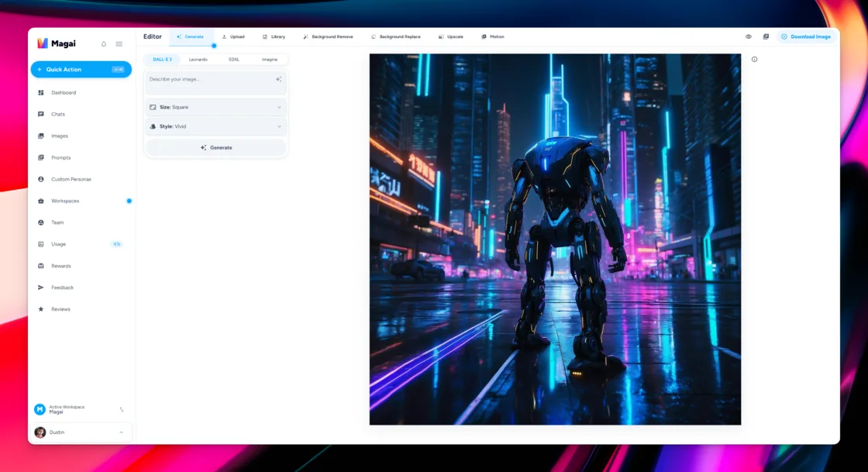This screenshot has width=868, height=472.
Task: Collapse sidebar with the hamburger menu icon
Action: click(119, 43)
